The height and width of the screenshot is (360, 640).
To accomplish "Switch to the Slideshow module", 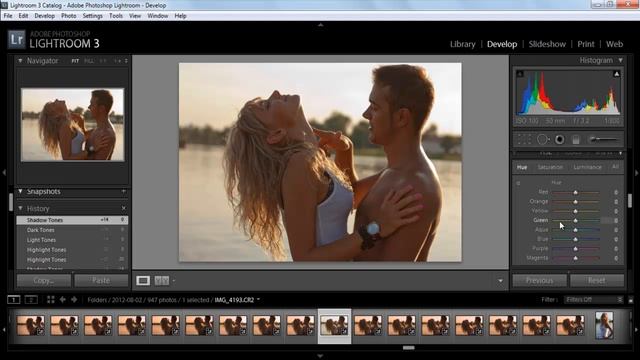I will [x=547, y=44].
